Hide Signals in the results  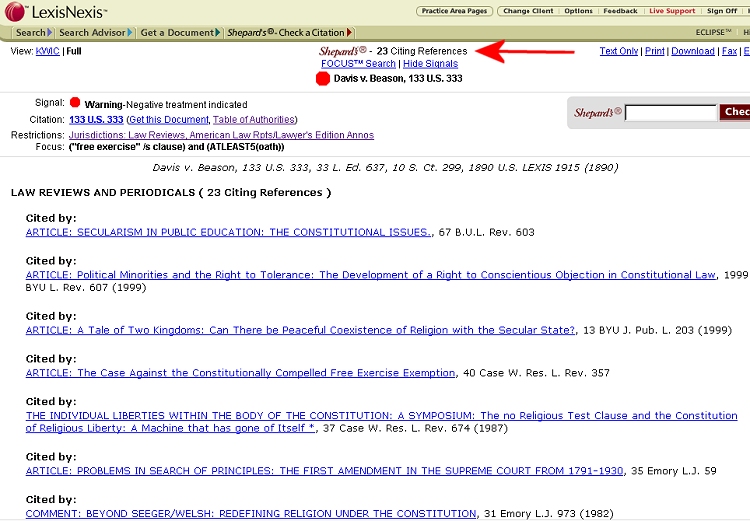pos(430,63)
